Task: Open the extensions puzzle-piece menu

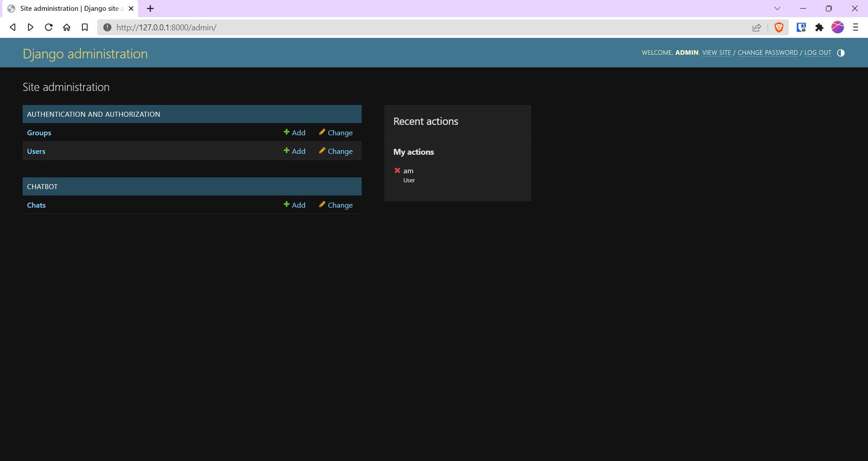Action: 819,28
